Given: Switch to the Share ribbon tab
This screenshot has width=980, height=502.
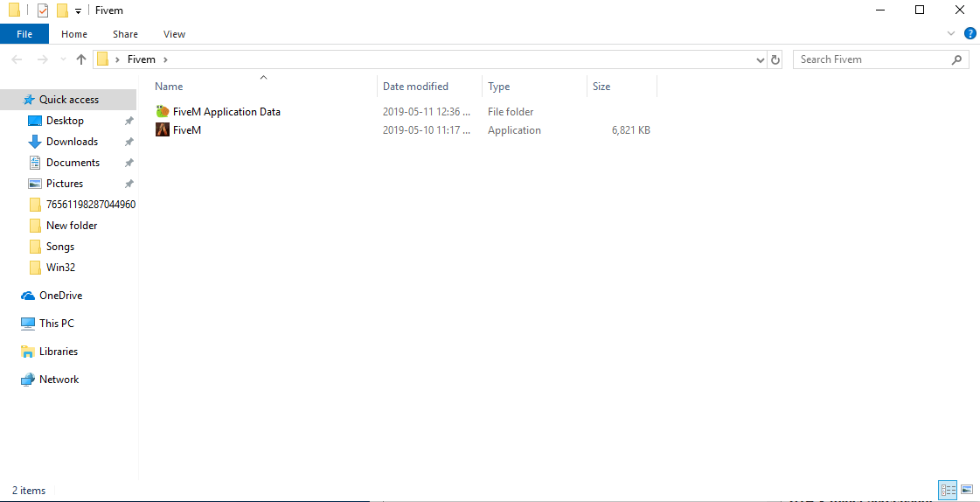Looking at the screenshot, I should tap(126, 34).
